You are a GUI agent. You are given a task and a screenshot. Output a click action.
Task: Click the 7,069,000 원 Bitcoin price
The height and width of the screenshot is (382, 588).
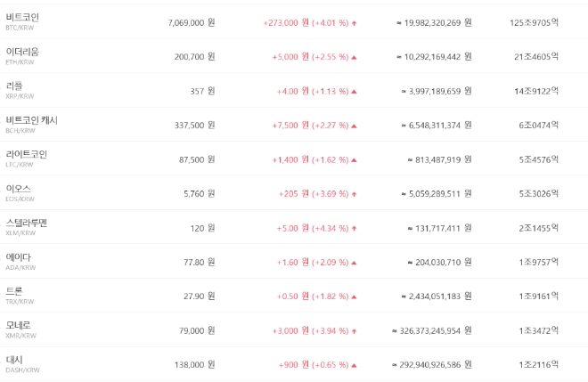[x=191, y=22]
